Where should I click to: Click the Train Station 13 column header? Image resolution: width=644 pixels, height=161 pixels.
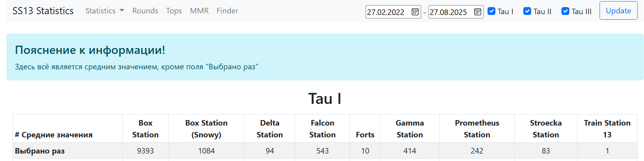pyautogui.click(x=607, y=129)
